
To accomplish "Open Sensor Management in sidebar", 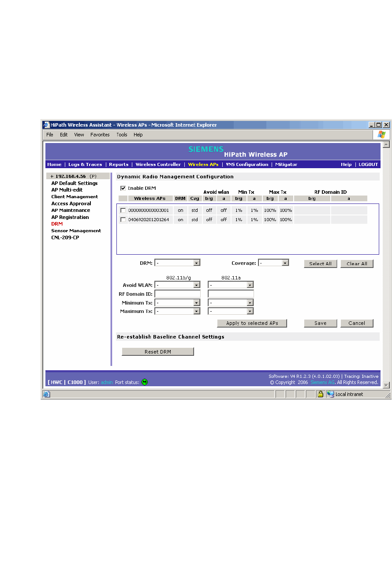I will (x=76, y=230).
